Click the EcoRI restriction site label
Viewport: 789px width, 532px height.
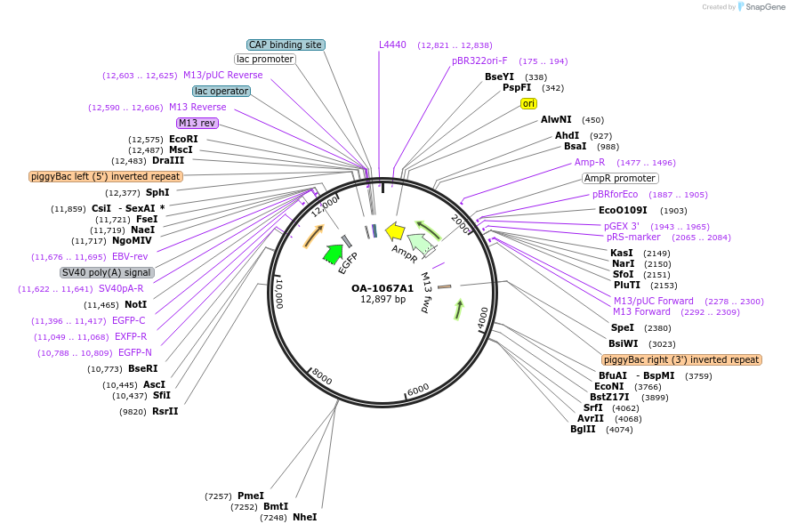[x=183, y=139]
